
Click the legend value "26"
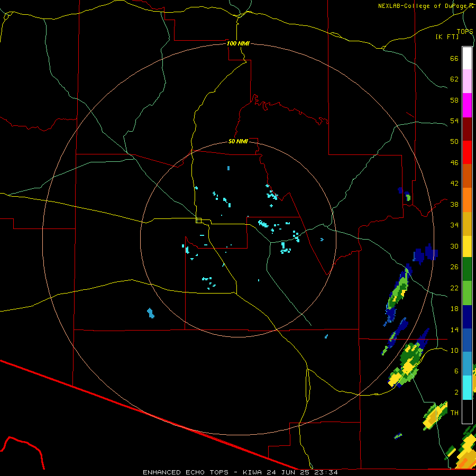pos(454,267)
